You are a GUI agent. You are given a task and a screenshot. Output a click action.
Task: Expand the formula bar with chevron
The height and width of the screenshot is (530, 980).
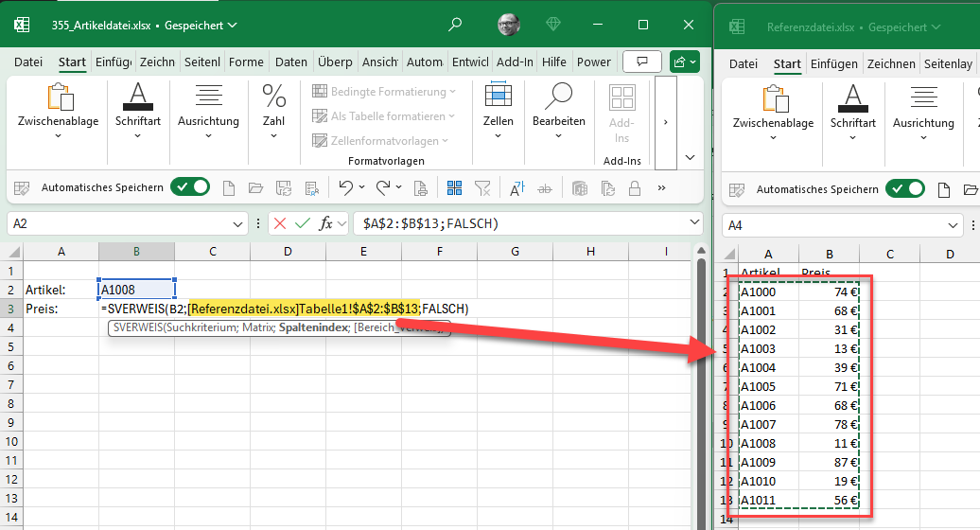tap(694, 224)
